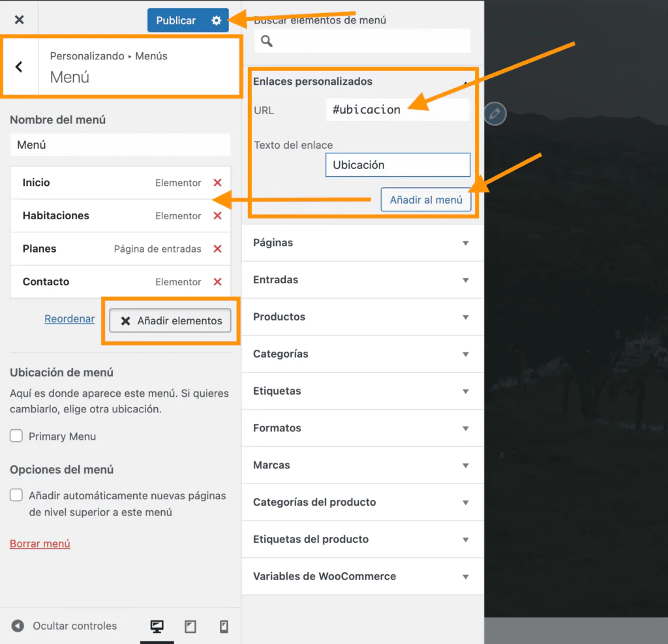Remove the Inicio menu item
Viewport: 668px width, 644px height.
(x=217, y=183)
